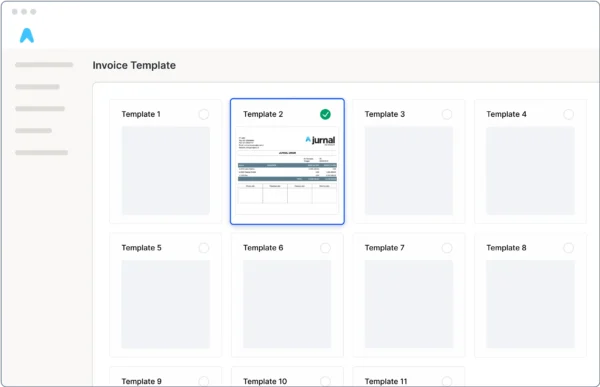Open the Template 2 invoice preview
Image resolution: width=600 pixels, height=387 pixels.
[x=287, y=170]
